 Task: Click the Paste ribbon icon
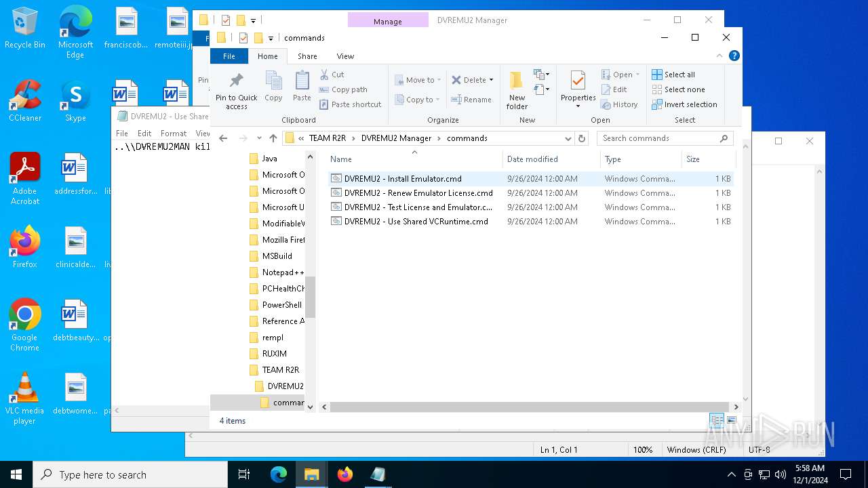pos(302,81)
